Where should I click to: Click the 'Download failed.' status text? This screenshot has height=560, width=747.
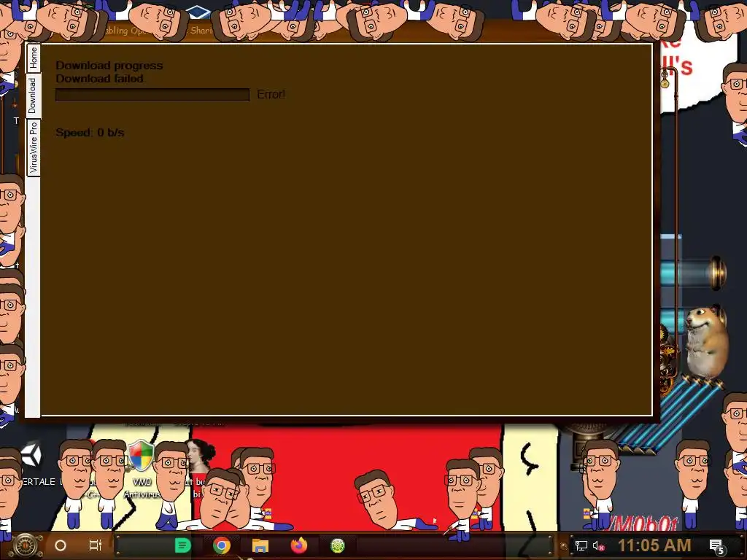(x=101, y=79)
